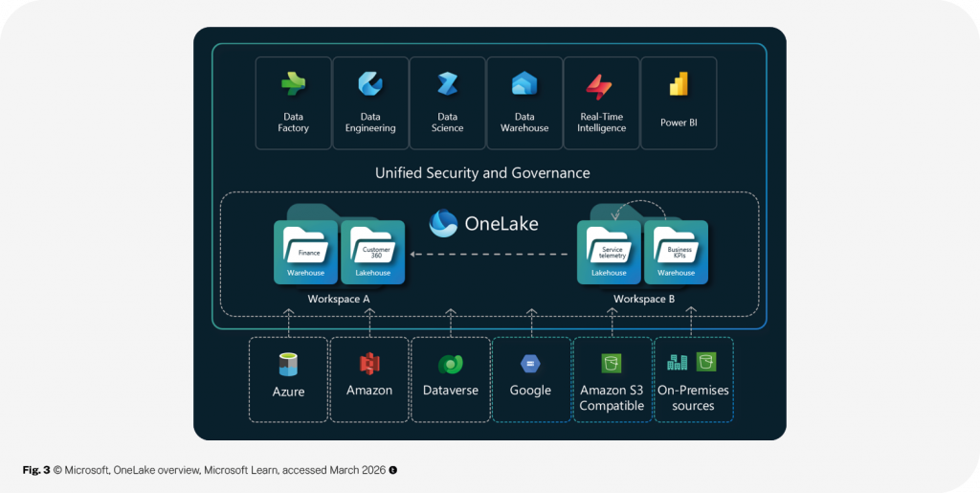Click the Google source icon
Viewport: 980px width, 493px height.
(530, 365)
